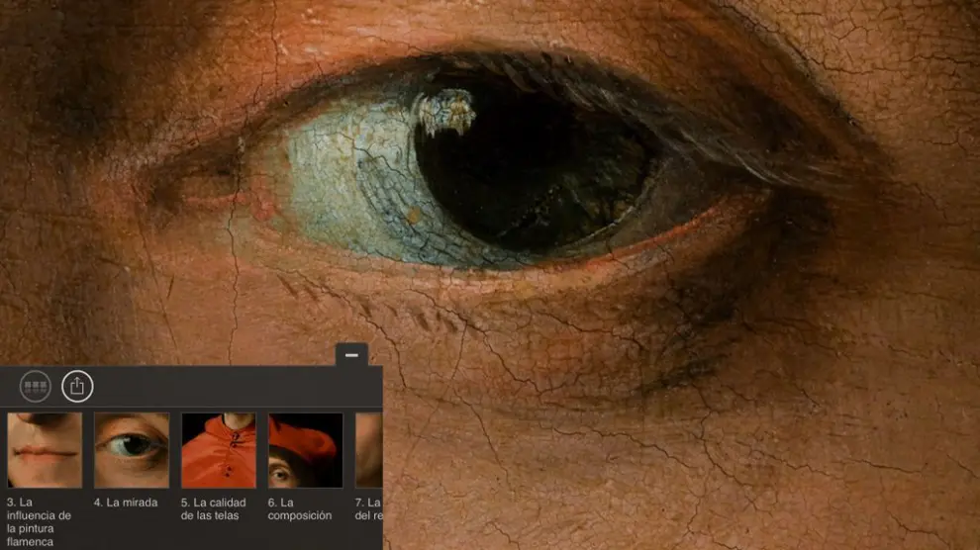Select the '6. La composición' caption
Viewport: 980px width, 550px height.
pyautogui.click(x=299, y=508)
